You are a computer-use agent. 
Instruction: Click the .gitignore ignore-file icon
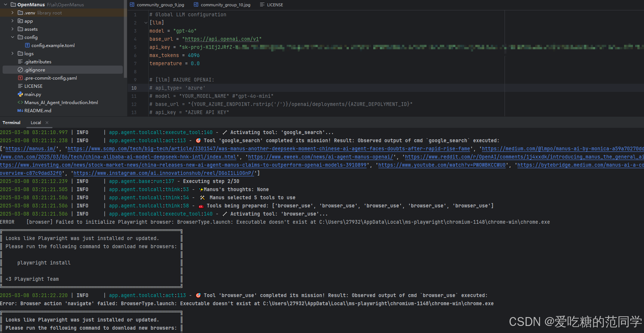pos(20,70)
